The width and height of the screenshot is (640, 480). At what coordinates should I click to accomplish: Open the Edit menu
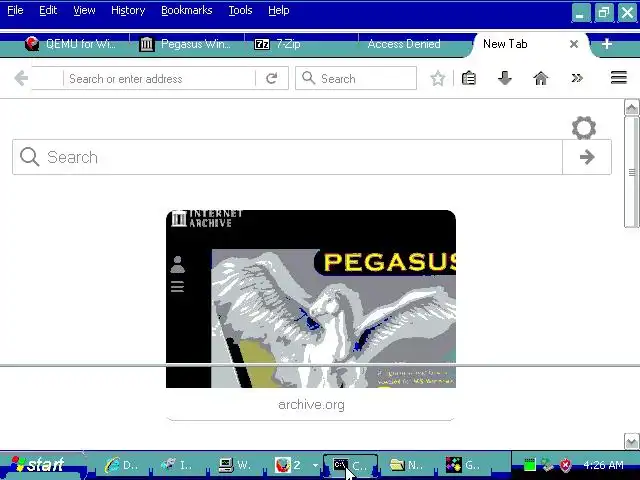[48, 11]
